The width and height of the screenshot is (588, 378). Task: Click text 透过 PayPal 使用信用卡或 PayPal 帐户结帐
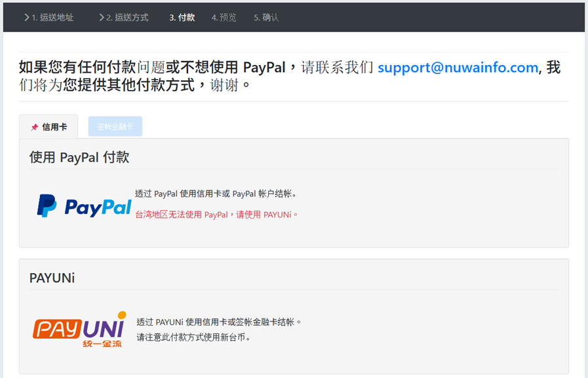click(x=216, y=194)
